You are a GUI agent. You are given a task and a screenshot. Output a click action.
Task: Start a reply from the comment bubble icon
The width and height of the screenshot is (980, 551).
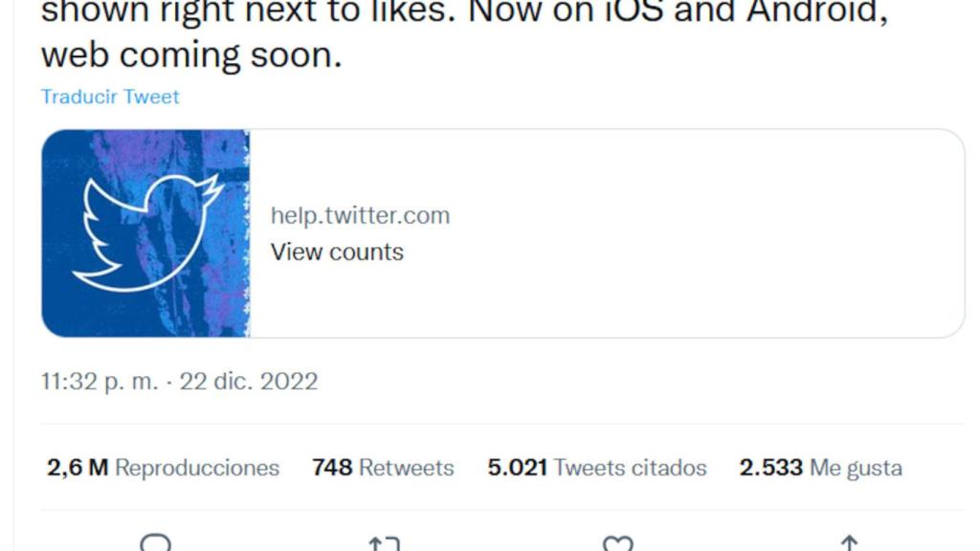point(156,545)
